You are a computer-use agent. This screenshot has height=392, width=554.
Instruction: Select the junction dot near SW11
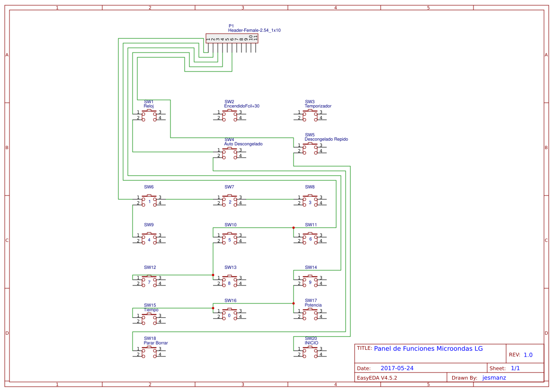(x=294, y=228)
